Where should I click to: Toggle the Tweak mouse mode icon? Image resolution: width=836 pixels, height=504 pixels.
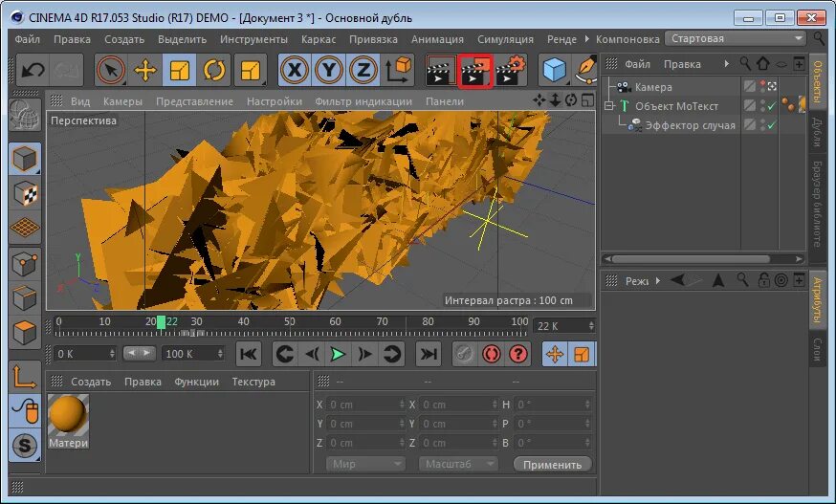tap(25, 411)
